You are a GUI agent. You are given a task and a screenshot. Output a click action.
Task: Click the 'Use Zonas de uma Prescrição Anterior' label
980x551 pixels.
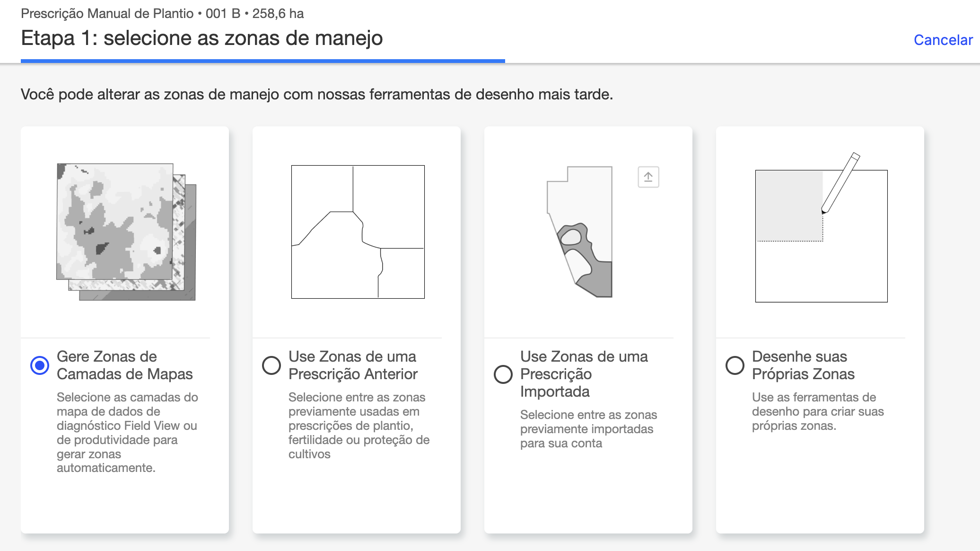coord(353,365)
